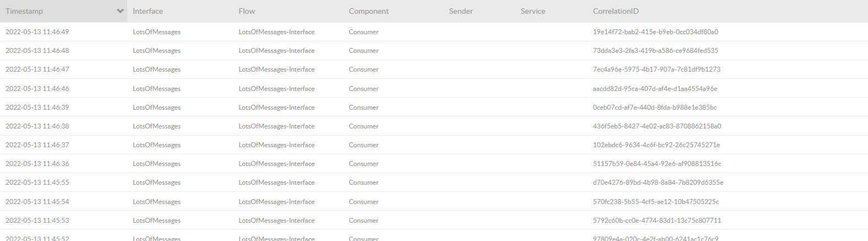The width and height of the screenshot is (868, 241).
Task: Sort by the Timestamp column header
Action: point(24,11)
